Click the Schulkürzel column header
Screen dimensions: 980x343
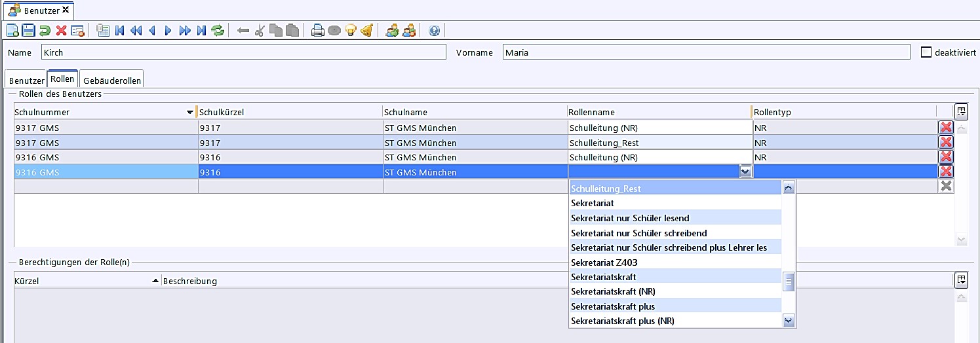tap(290, 112)
